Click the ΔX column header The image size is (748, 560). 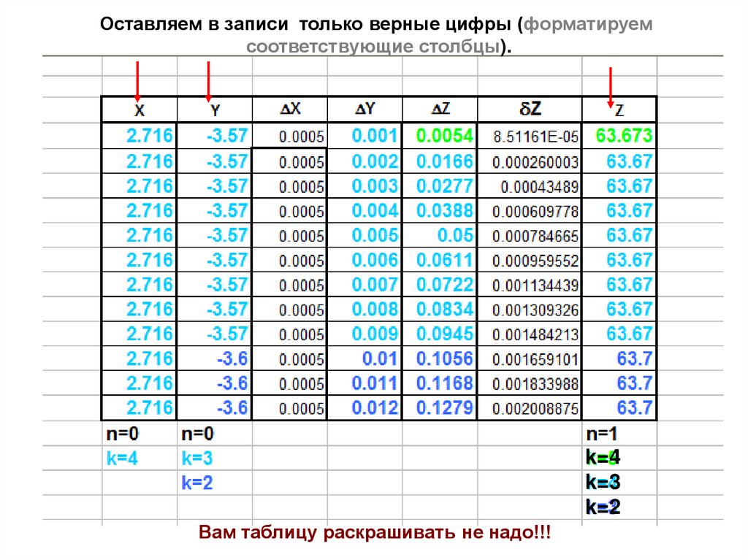click(x=290, y=110)
